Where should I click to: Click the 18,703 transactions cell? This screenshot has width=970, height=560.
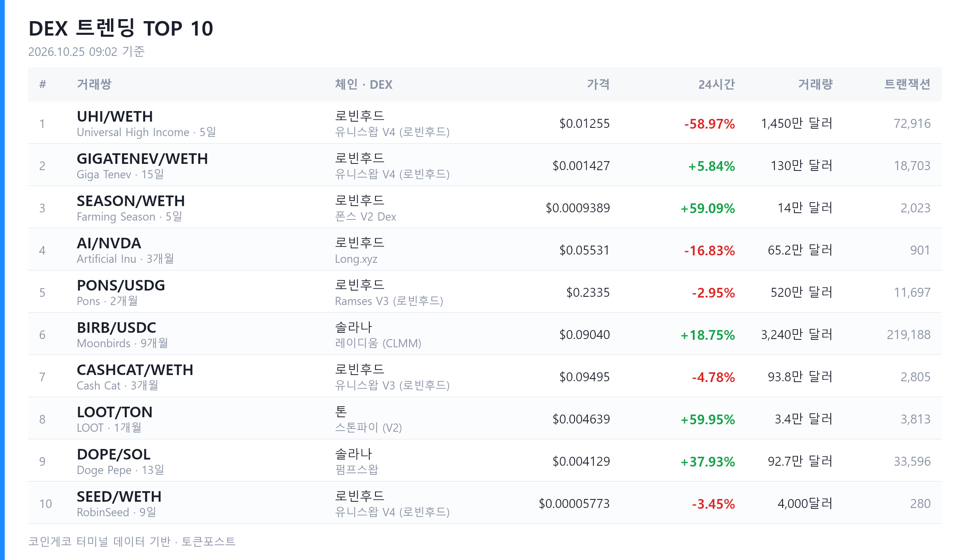(912, 166)
